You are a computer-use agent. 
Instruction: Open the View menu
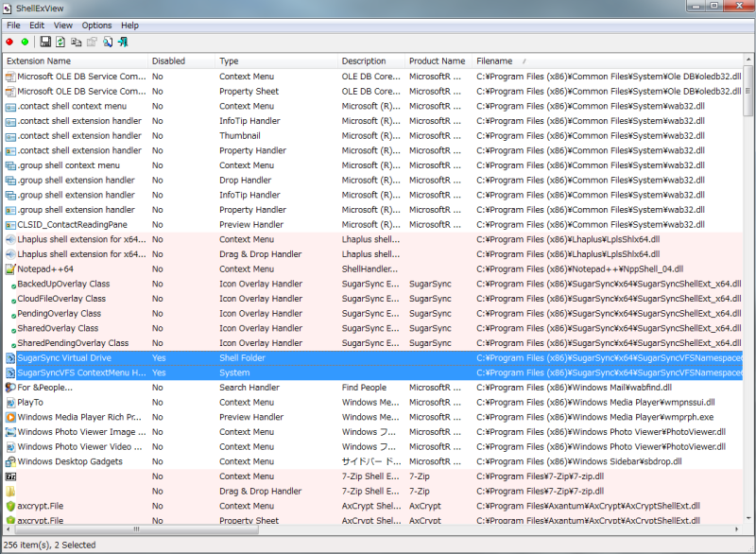[x=62, y=26]
